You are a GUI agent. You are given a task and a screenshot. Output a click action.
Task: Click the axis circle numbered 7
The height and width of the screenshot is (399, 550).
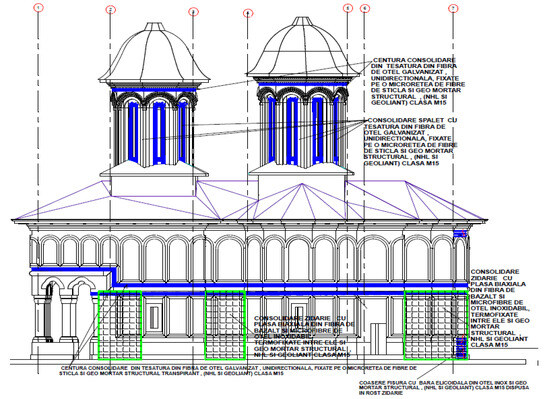point(453,8)
